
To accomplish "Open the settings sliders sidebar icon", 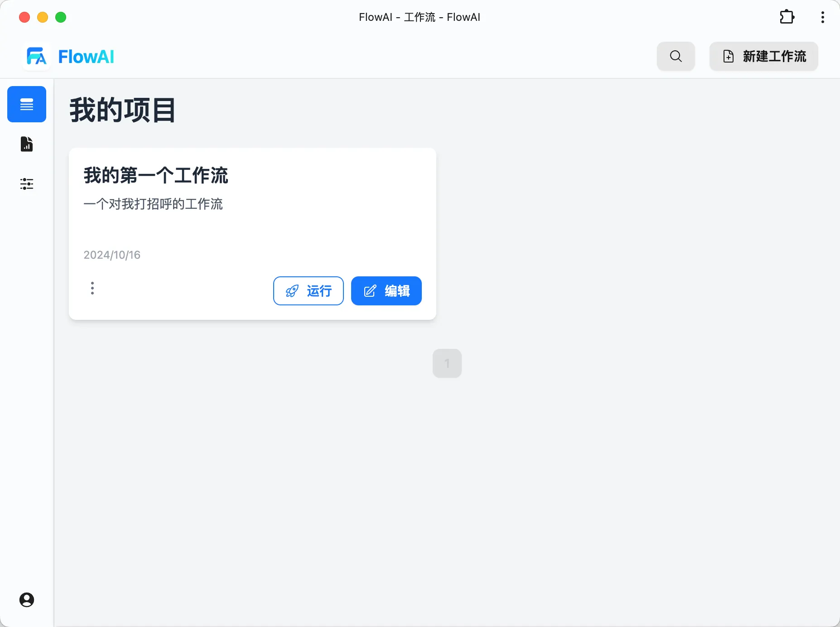I will pos(27,184).
